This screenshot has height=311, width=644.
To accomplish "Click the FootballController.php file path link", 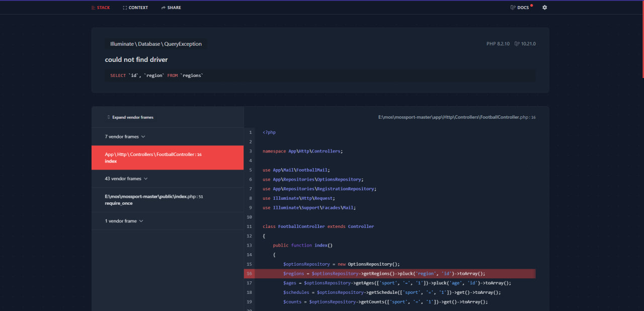I will 457,117.
